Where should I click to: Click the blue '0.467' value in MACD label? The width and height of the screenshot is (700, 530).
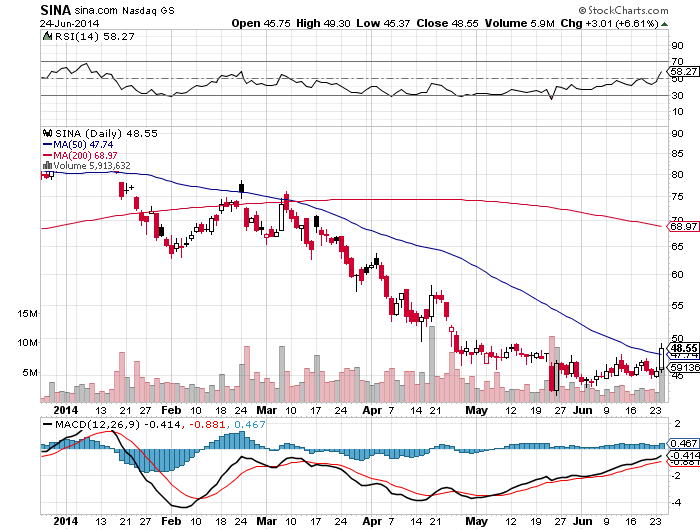[250, 425]
